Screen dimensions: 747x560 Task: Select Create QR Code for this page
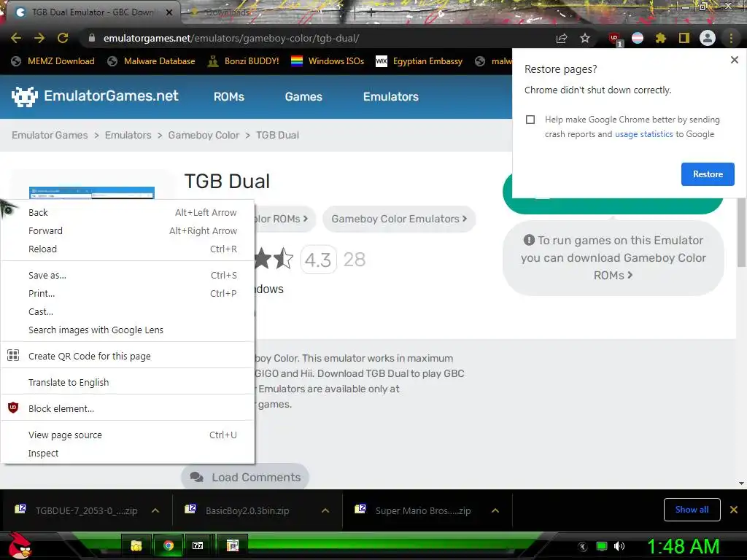click(128, 356)
